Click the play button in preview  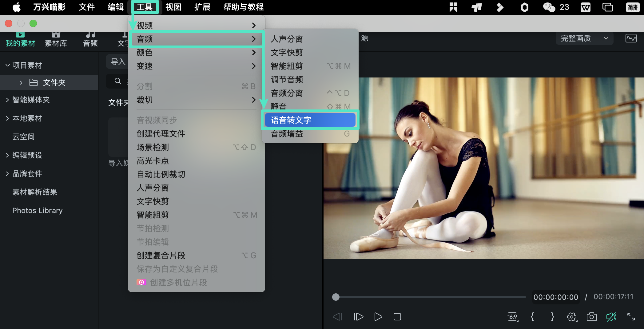click(378, 317)
